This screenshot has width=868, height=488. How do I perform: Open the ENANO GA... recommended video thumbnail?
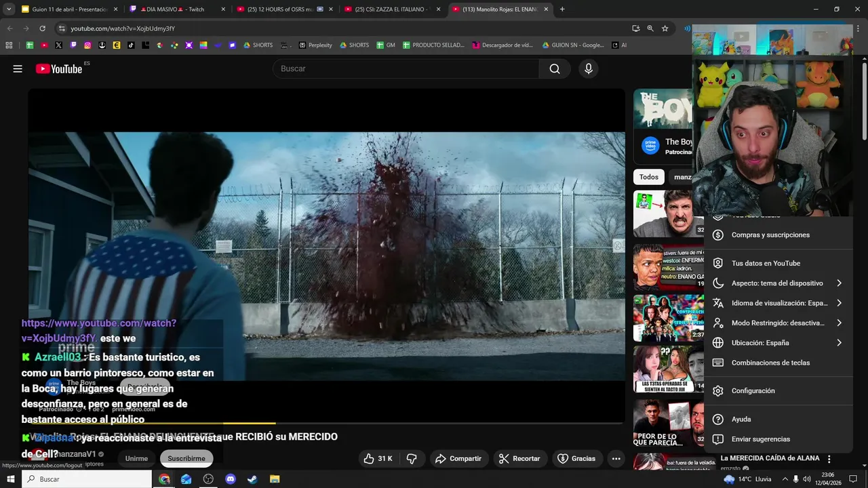669,267
